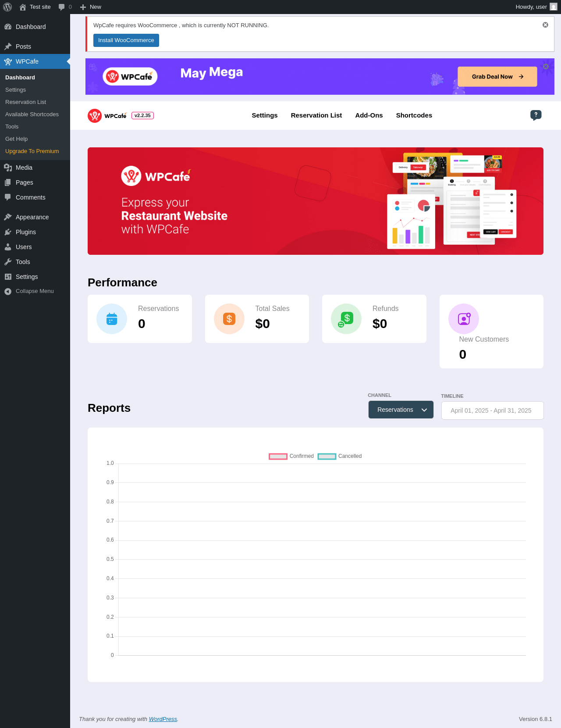Open Available Shortcodes submenu item

[35, 114]
